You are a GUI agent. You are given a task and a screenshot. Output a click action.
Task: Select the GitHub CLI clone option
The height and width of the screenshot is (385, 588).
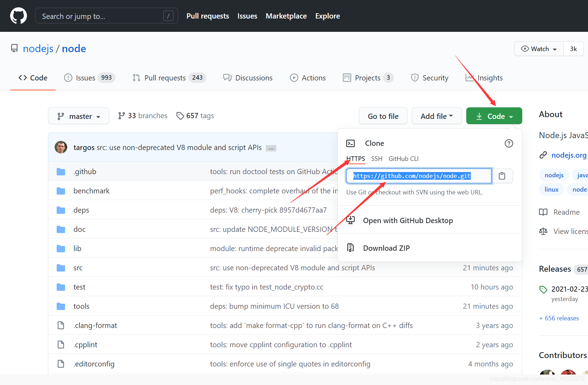[403, 159]
